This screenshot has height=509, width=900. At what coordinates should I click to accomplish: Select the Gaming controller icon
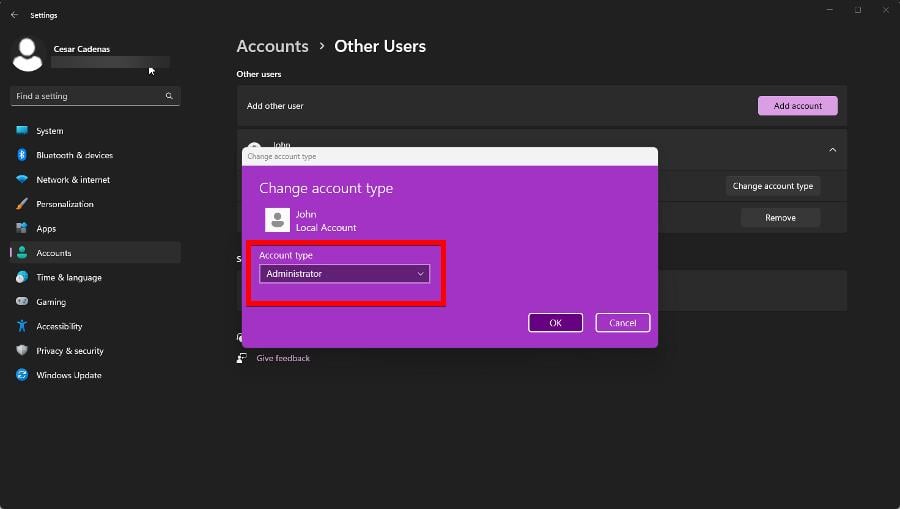coord(22,302)
